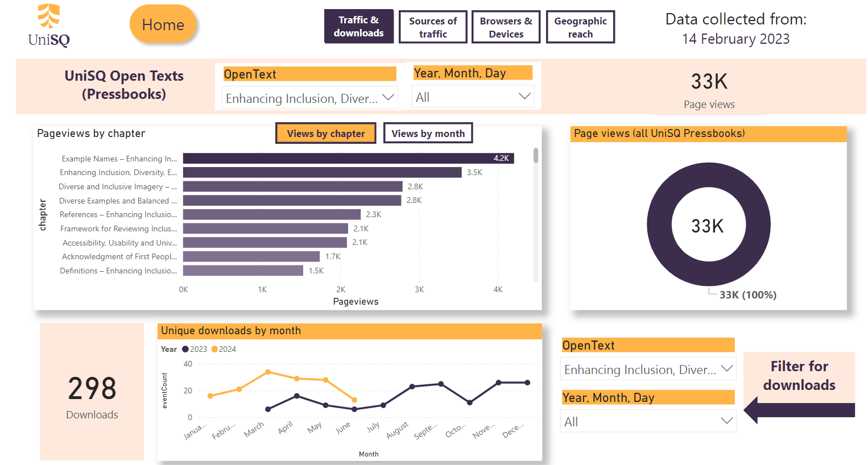Screen dimensions: 868x465
Task: Open the Browsers & Devices tab
Action: tap(506, 27)
